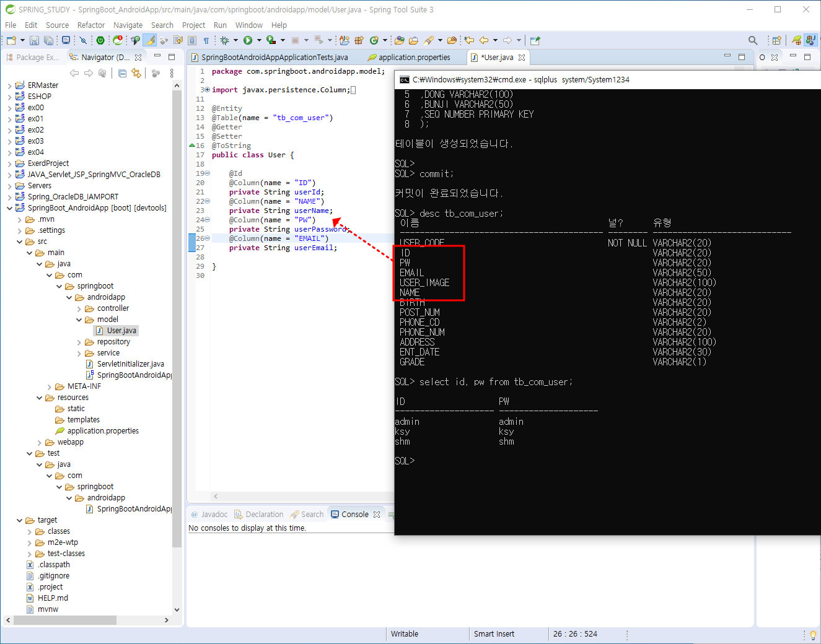Image resolution: width=821 pixels, height=644 pixels.
Task: Click the Back navigation arrow in toolbar
Action: coord(484,40)
